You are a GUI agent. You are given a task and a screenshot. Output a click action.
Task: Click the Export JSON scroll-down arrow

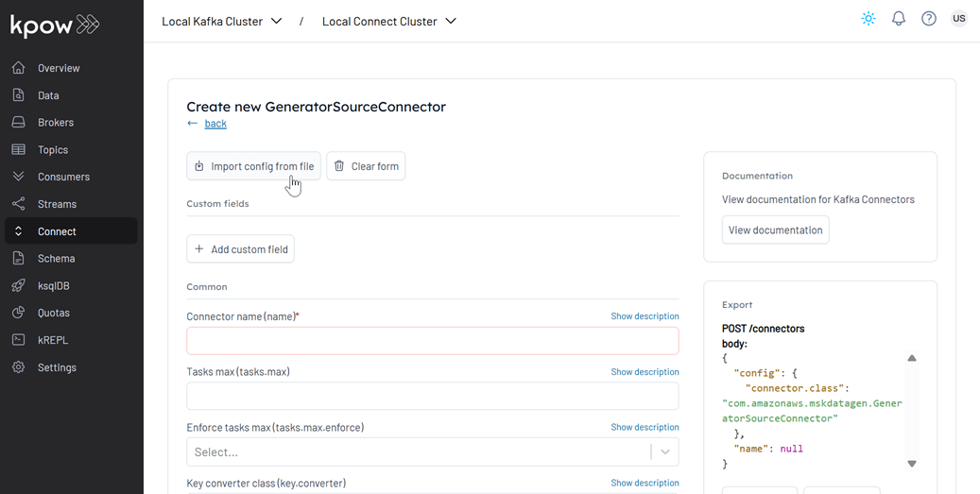pyautogui.click(x=912, y=464)
